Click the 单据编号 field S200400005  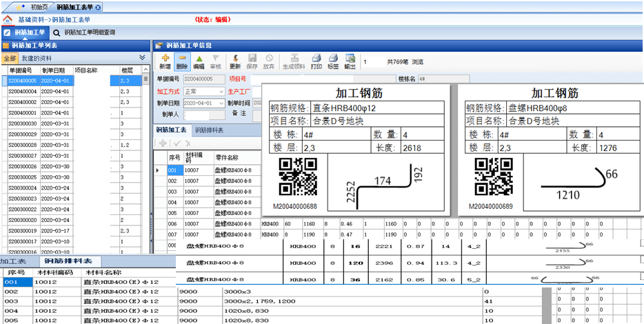click(204, 79)
